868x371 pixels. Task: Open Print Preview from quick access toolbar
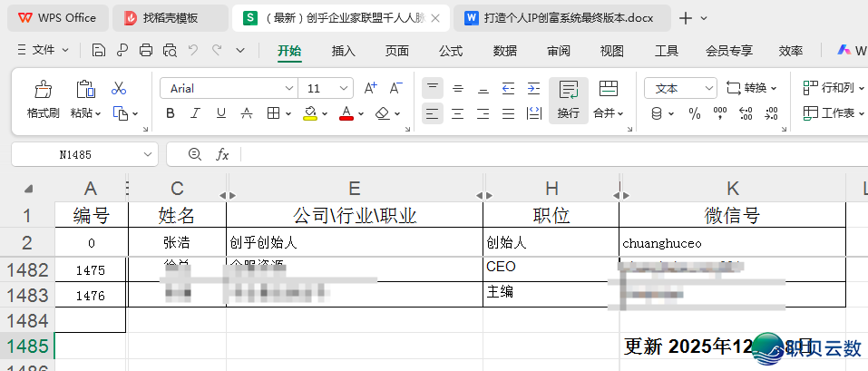[x=169, y=51]
